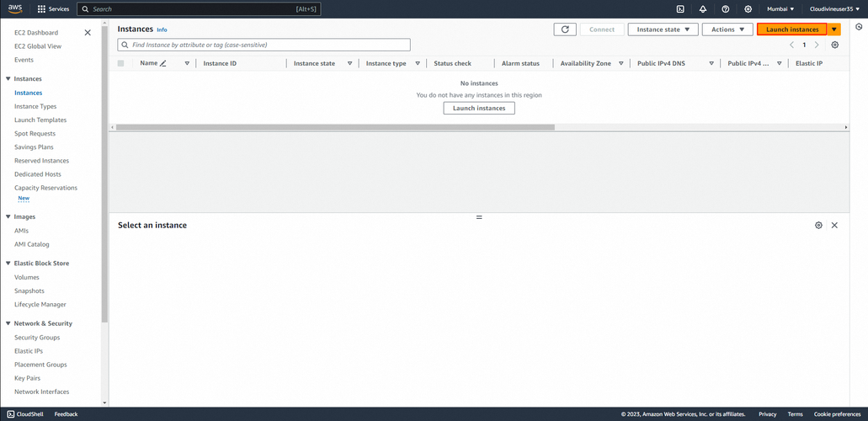Open the Mumbai region dropdown
This screenshot has width=868, height=421.
coord(780,9)
